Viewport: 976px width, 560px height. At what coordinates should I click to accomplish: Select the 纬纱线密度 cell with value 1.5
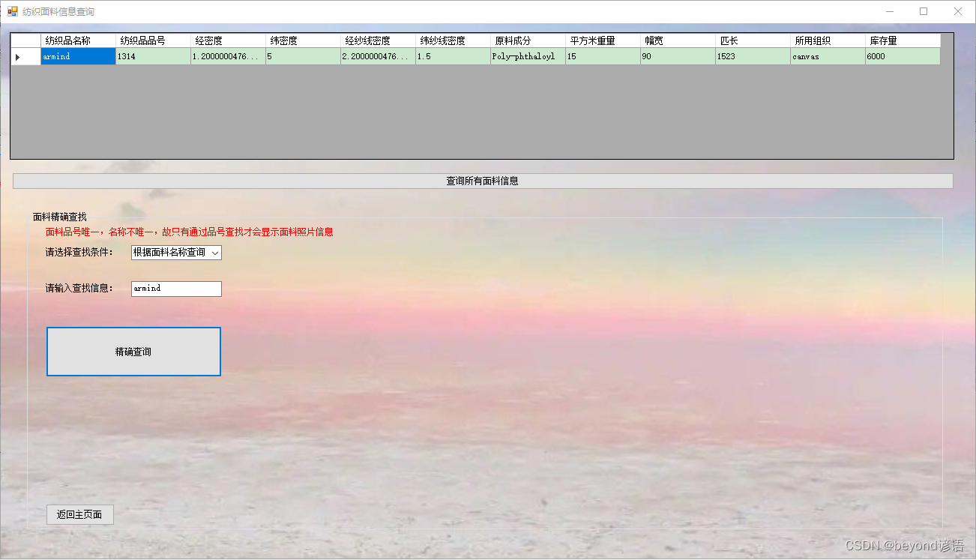(454, 57)
